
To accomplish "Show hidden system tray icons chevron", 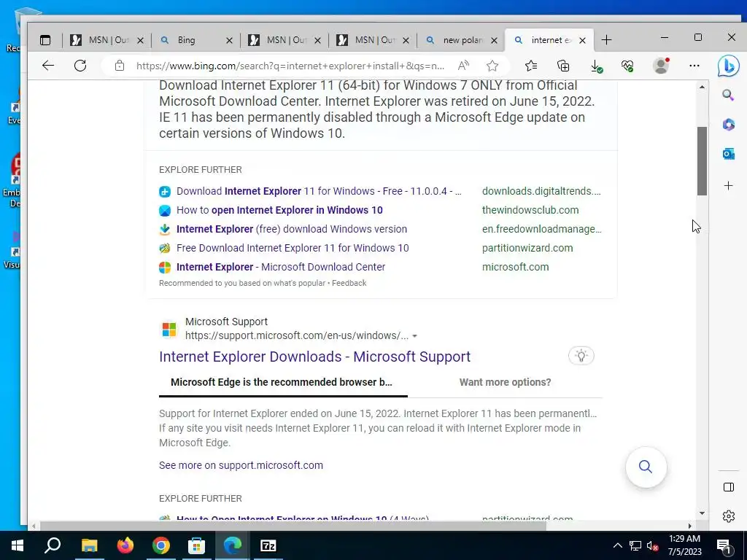I will 617,545.
